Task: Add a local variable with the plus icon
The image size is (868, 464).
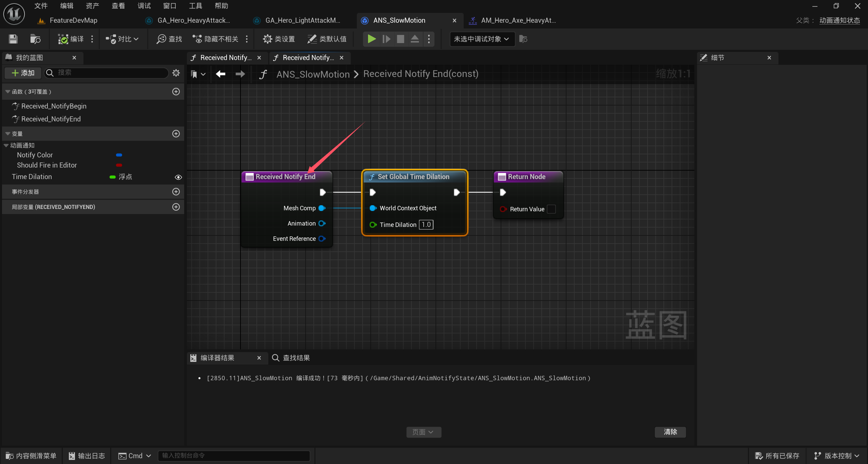Action: [176, 207]
